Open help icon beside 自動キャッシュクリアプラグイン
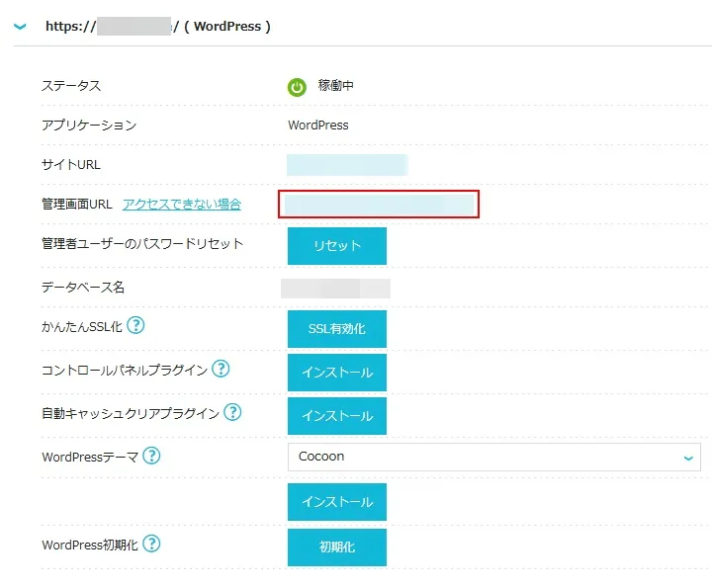 point(232,413)
